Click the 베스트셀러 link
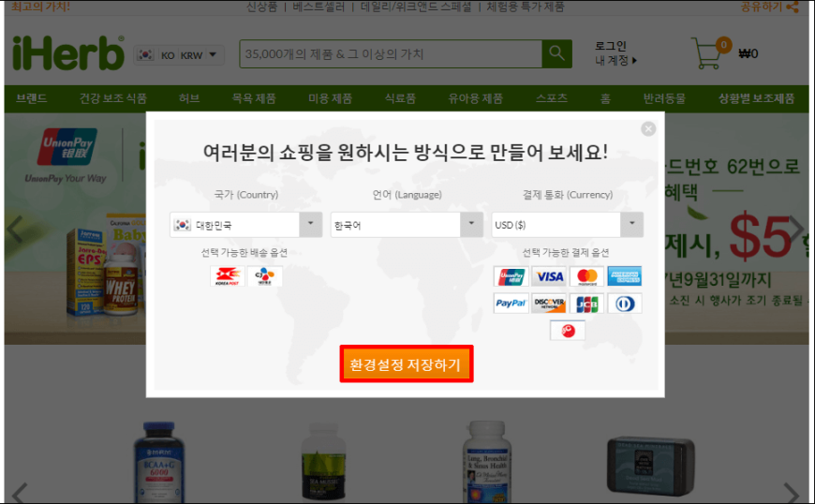This screenshot has width=815, height=504. pos(319,7)
